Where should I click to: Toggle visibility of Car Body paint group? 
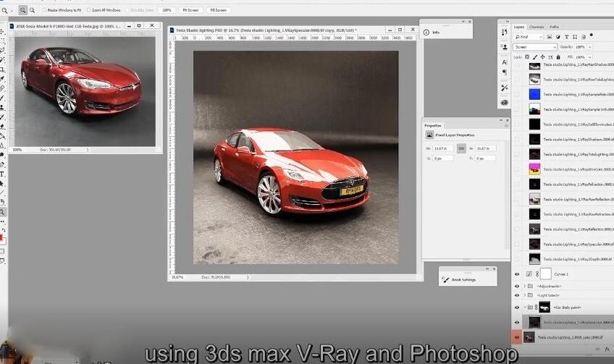[517, 308]
